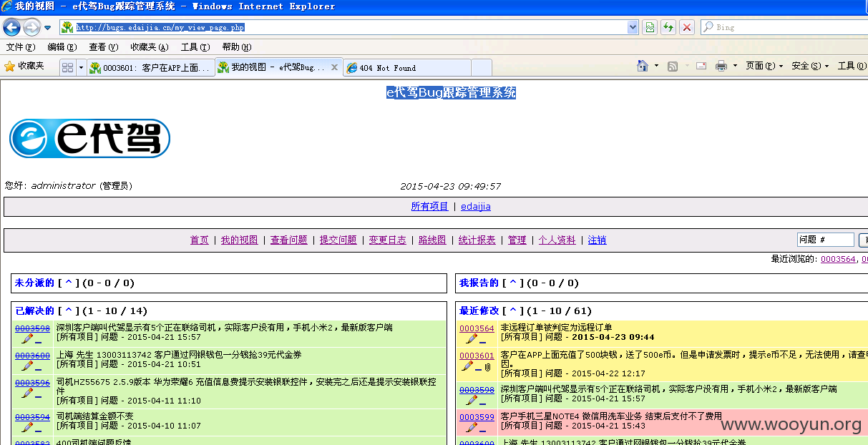Viewport: 868px width, 445px height.
Task: Open the 路线图 link
Action: pos(432,240)
